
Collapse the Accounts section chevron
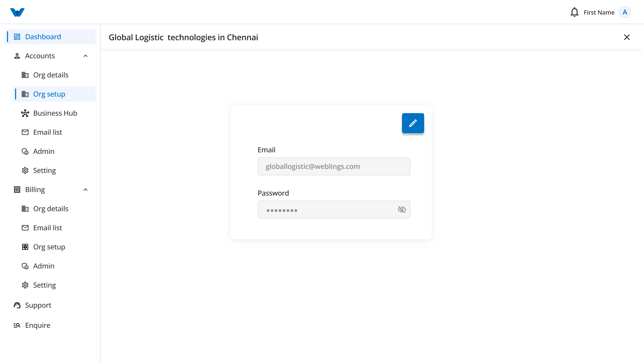click(86, 56)
